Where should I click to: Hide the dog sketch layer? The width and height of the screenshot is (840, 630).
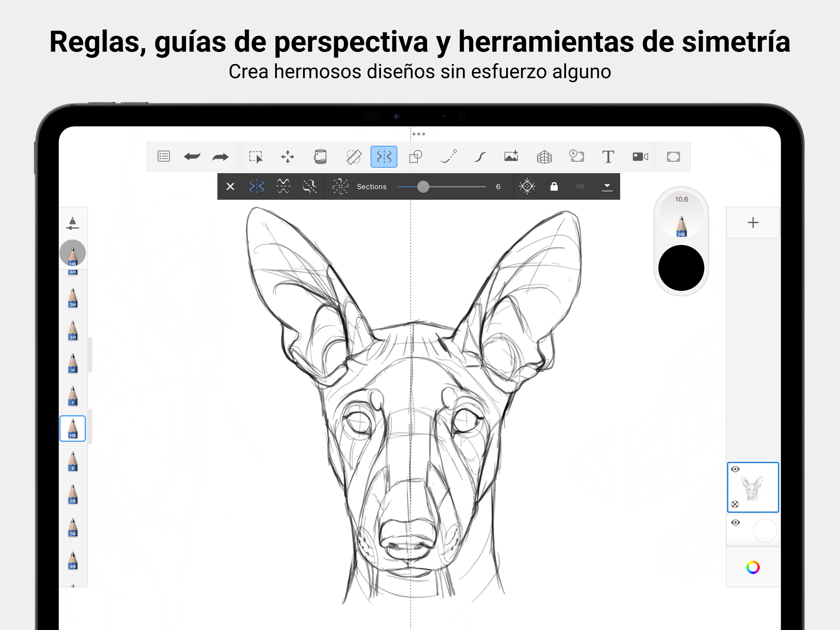pos(735,469)
